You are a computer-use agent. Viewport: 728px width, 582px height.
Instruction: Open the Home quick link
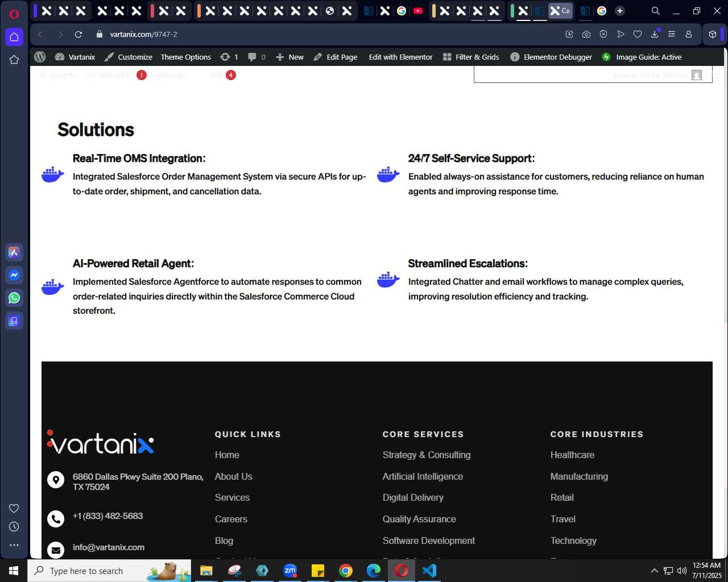click(x=227, y=455)
